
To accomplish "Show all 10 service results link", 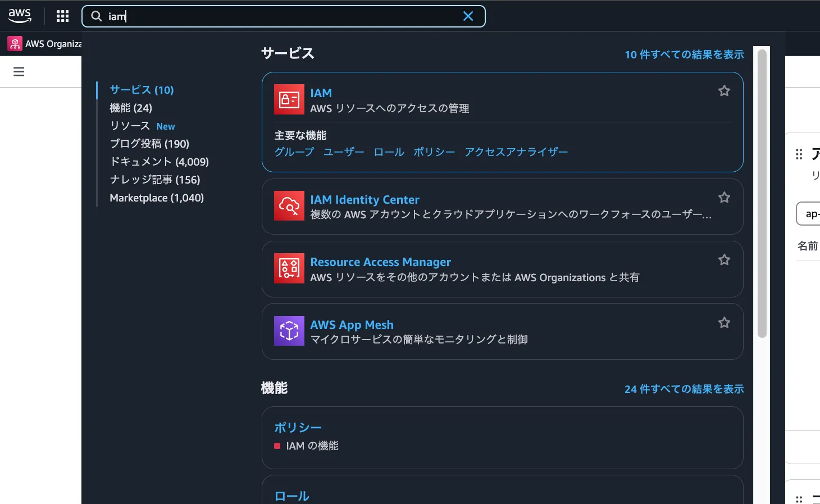I will [684, 54].
